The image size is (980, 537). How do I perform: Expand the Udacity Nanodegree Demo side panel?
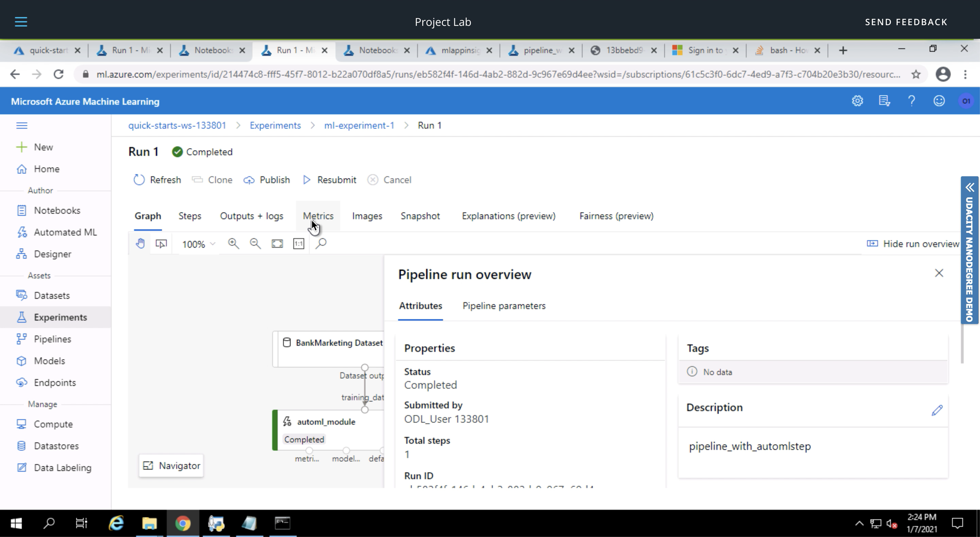click(x=969, y=187)
